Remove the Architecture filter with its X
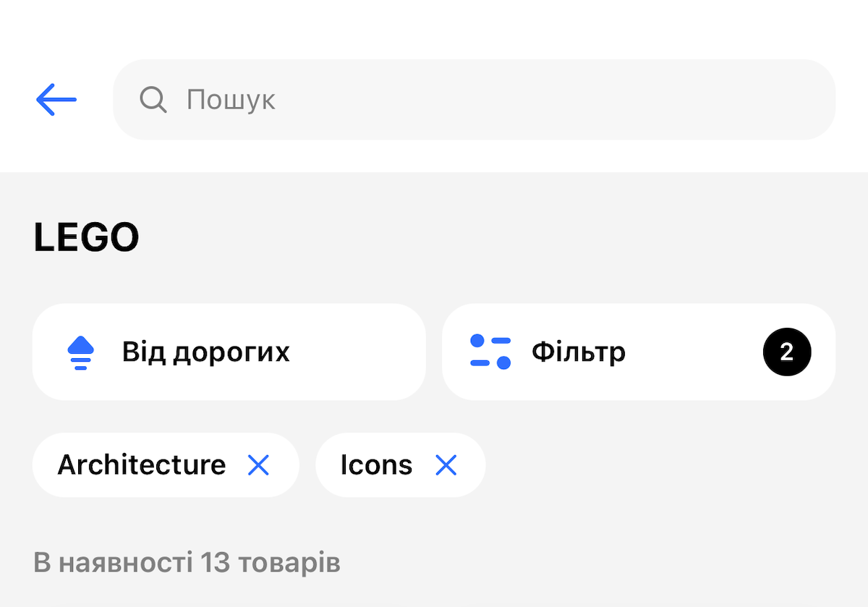This screenshot has height=607, width=868. click(258, 465)
